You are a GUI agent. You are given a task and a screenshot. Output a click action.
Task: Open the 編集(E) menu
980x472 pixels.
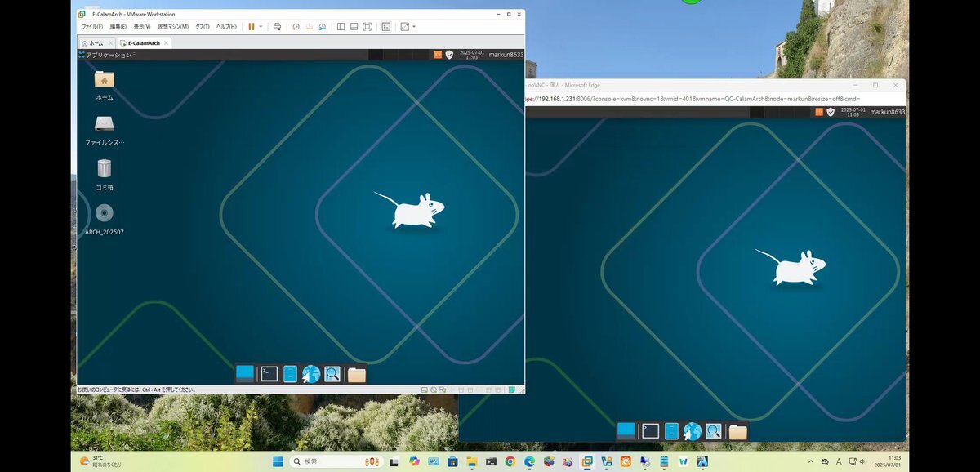click(119, 26)
